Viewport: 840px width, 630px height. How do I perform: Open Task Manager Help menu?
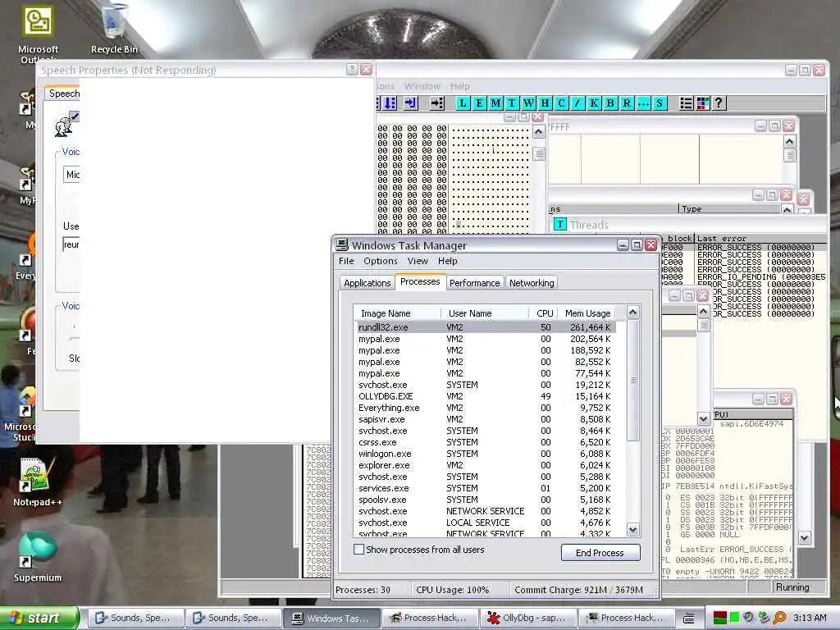[x=447, y=261]
